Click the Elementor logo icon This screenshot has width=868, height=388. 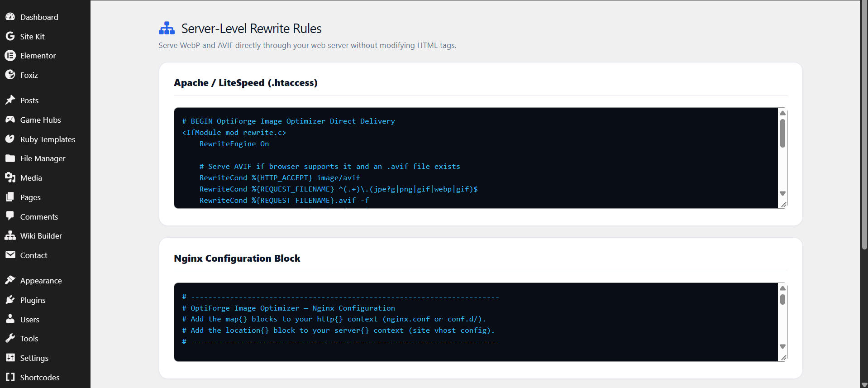(10, 55)
